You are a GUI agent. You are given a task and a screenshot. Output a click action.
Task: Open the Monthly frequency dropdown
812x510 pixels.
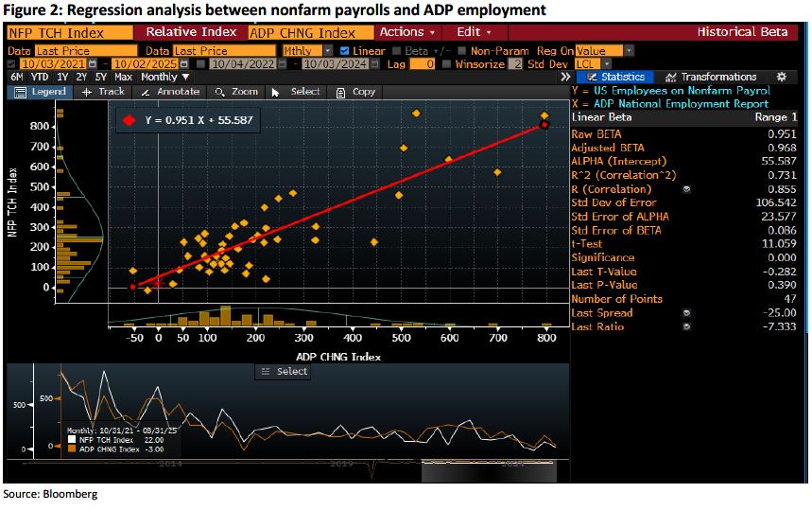[x=164, y=77]
